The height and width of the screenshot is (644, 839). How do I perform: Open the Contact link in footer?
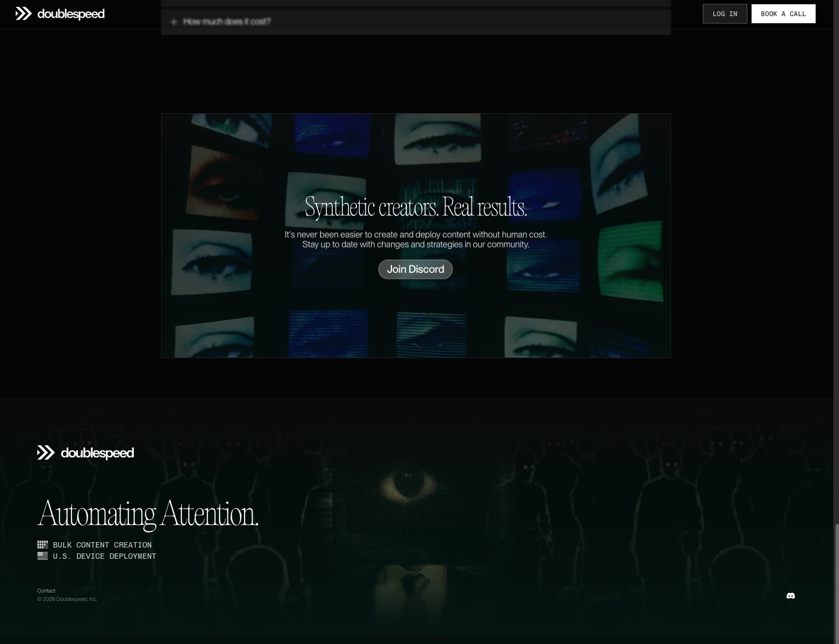(46, 591)
